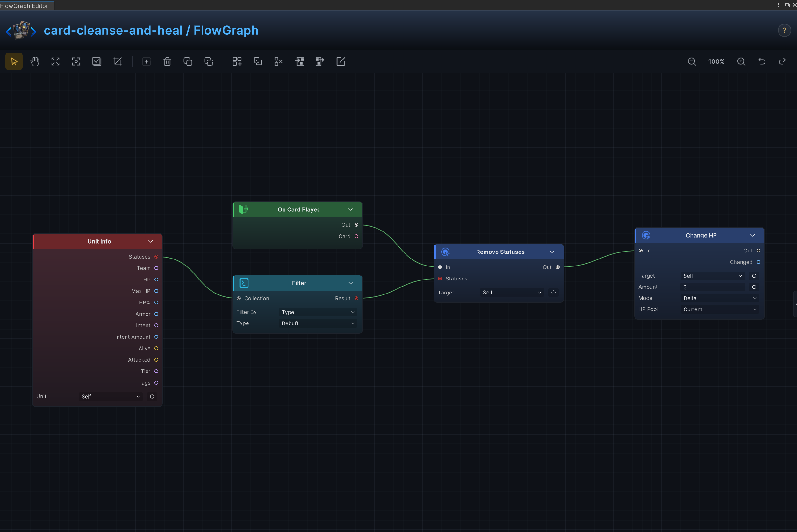
Task: Open the Filter By dropdown
Action: (318, 312)
